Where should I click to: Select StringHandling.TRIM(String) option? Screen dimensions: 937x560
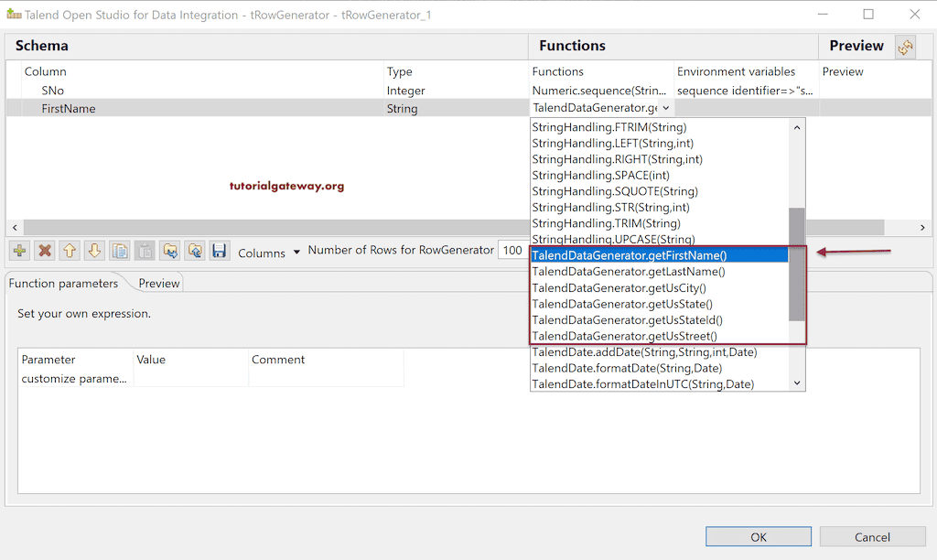point(660,223)
